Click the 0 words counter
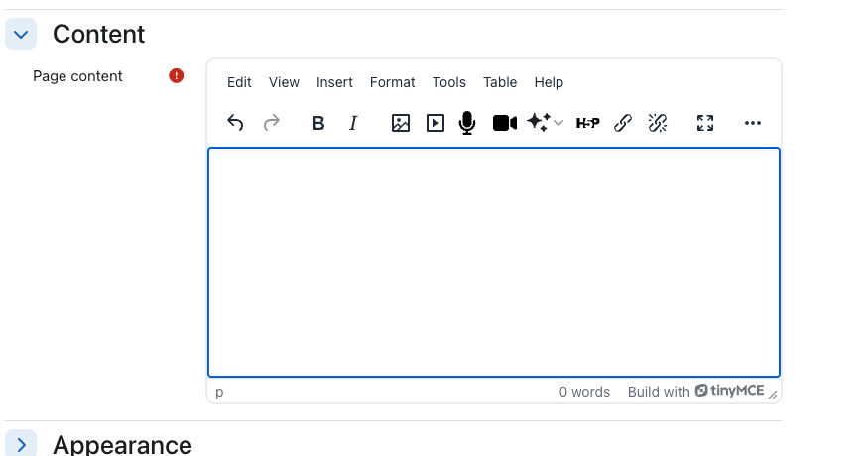 click(x=584, y=392)
